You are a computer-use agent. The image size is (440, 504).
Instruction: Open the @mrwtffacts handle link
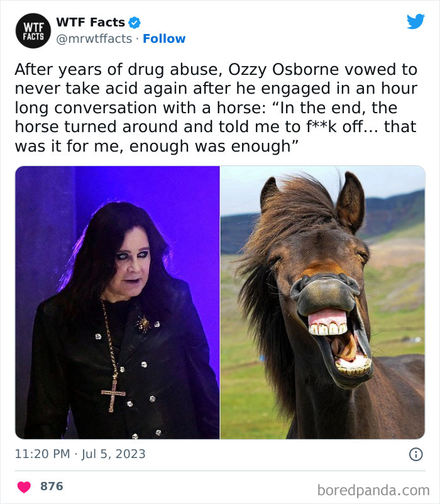tap(95, 38)
